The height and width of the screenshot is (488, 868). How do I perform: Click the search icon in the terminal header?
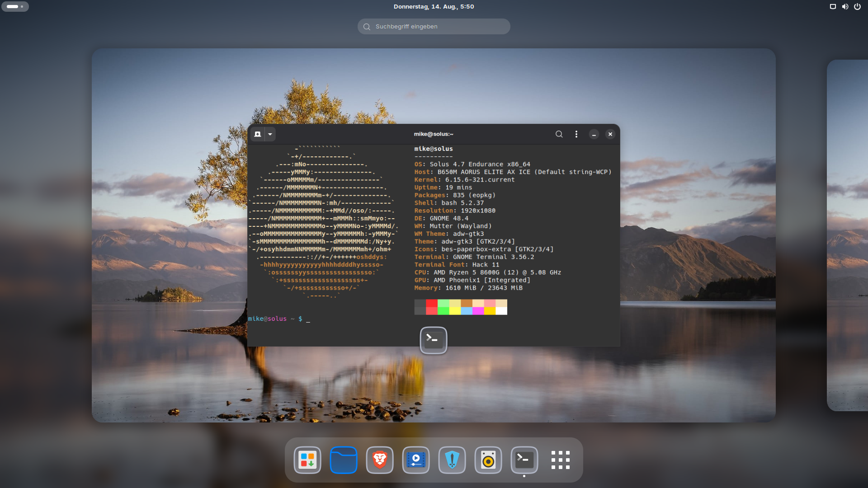[559, 134]
